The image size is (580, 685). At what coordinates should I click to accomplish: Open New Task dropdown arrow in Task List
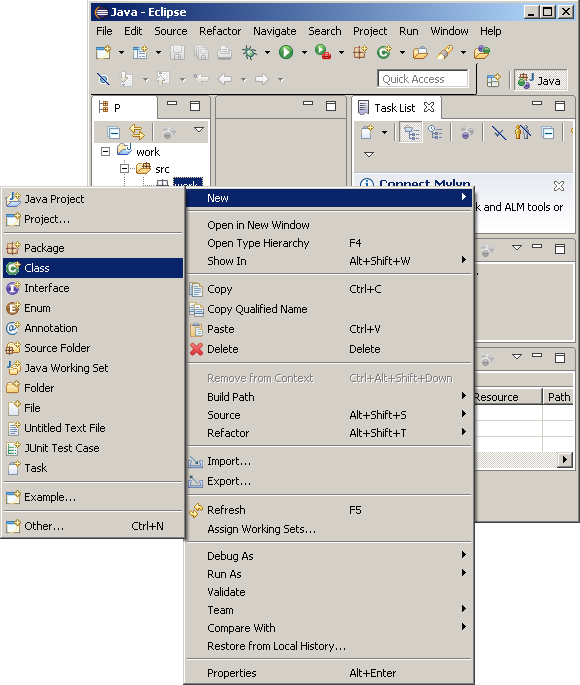pos(384,132)
